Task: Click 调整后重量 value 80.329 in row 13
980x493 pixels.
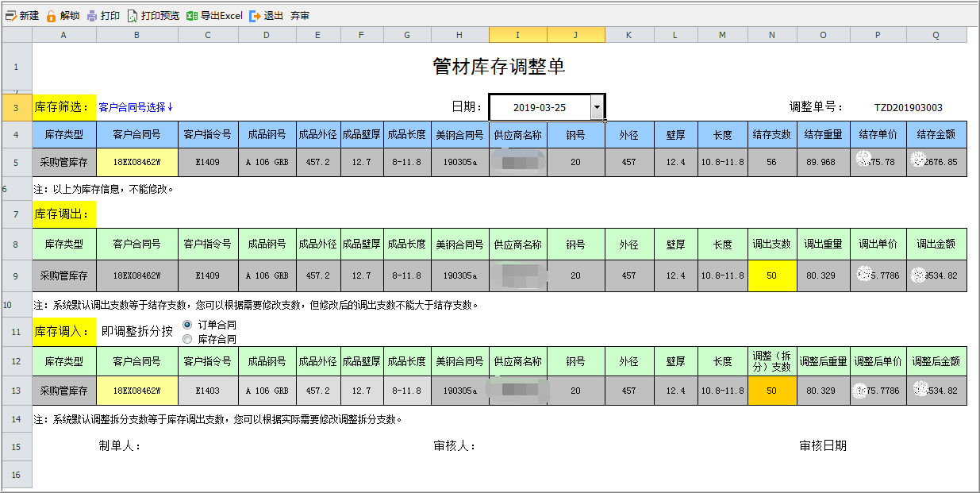Action: click(823, 391)
